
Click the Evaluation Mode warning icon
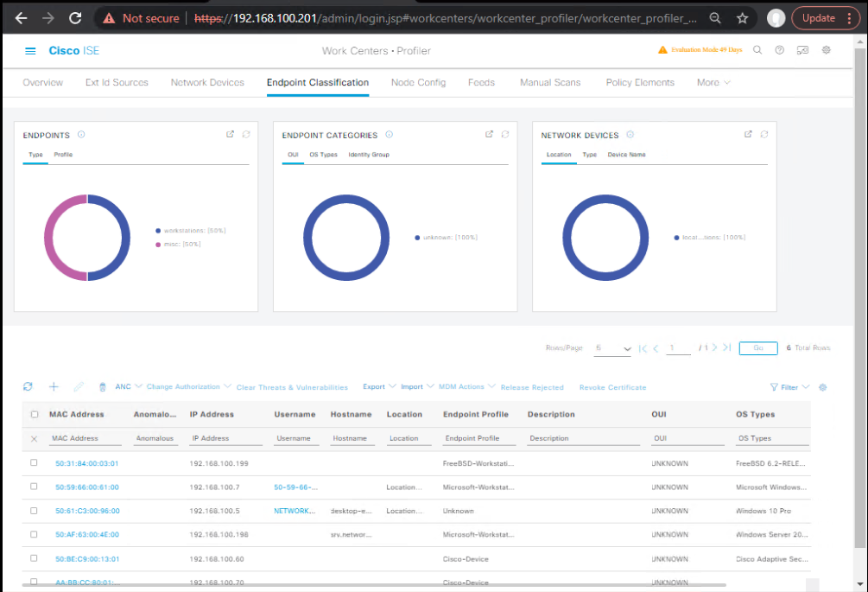tap(662, 50)
